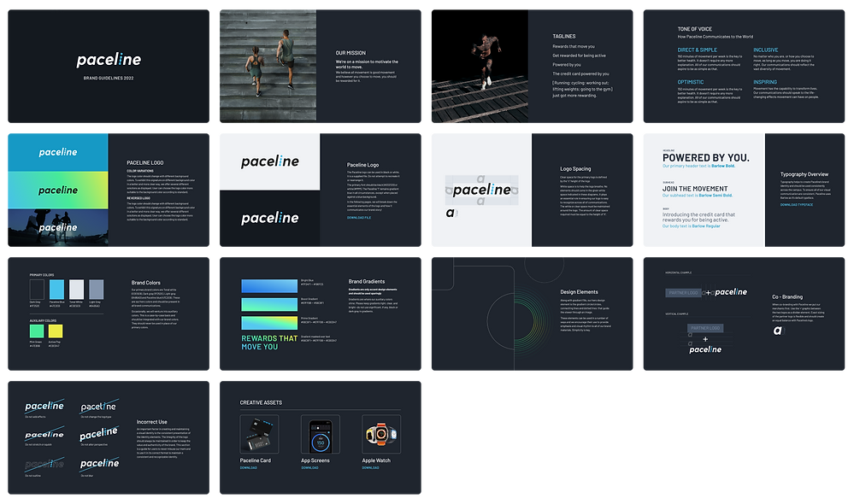Click the 'Get rewarded for being active' tagline

(579, 56)
